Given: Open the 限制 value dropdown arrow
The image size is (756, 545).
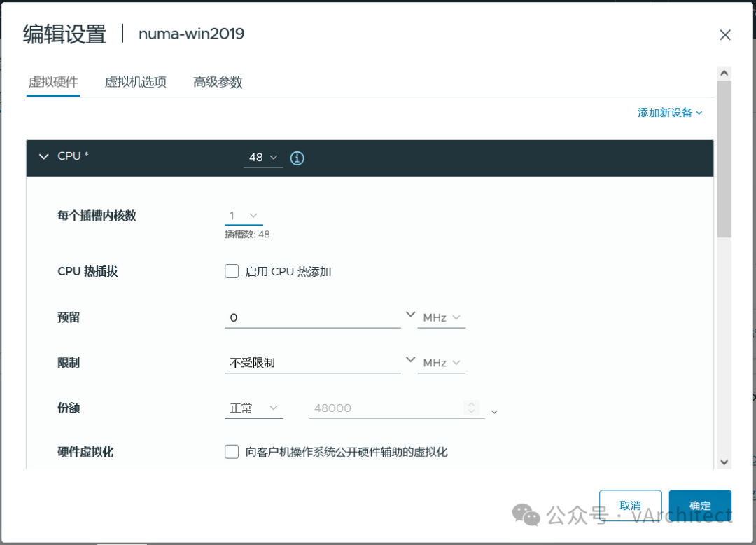Looking at the screenshot, I should tap(410, 360).
